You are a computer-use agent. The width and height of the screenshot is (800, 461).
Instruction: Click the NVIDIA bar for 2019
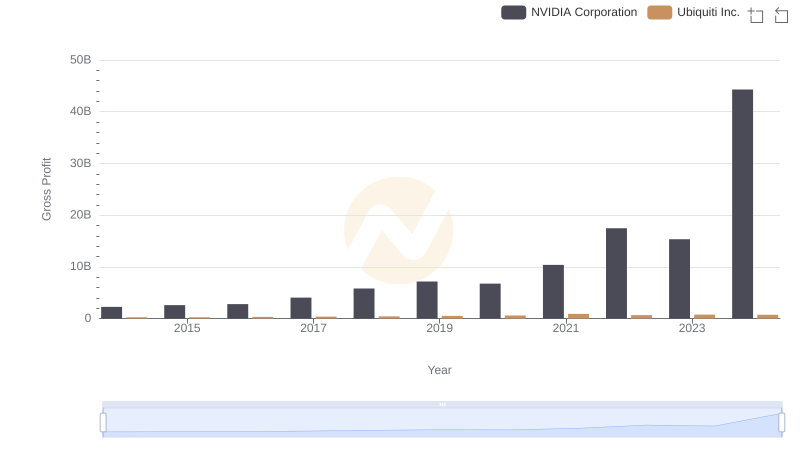[x=427, y=300]
